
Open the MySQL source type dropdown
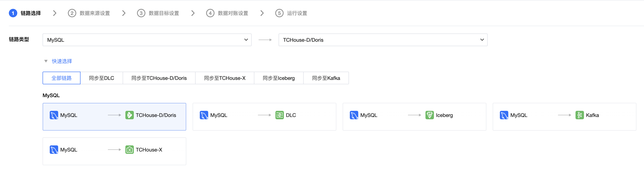(x=147, y=40)
